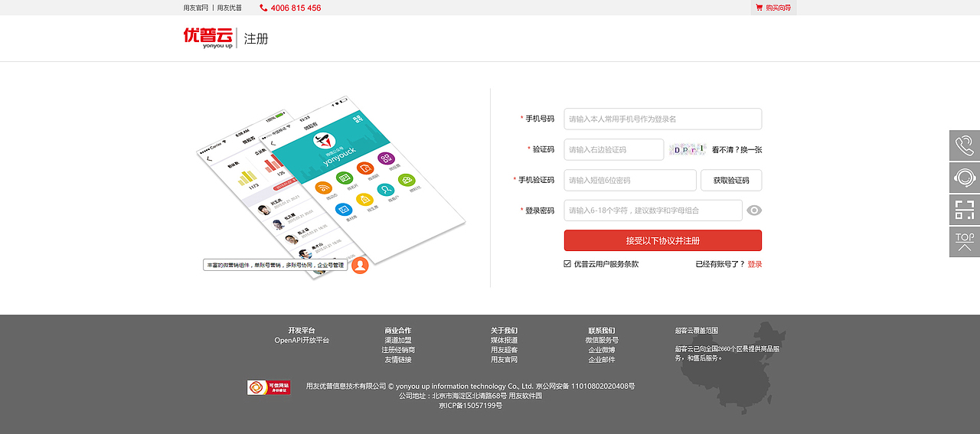Open the 媒体报道 footer link
Image resolution: width=980 pixels, height=434 pixels.
point(505,341)
